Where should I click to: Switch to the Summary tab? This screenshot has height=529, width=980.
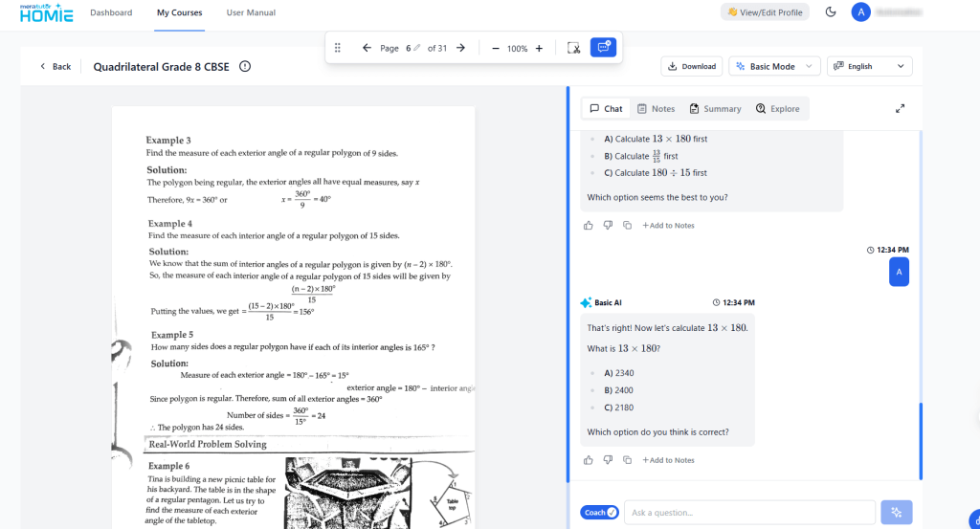pos(715,109)
